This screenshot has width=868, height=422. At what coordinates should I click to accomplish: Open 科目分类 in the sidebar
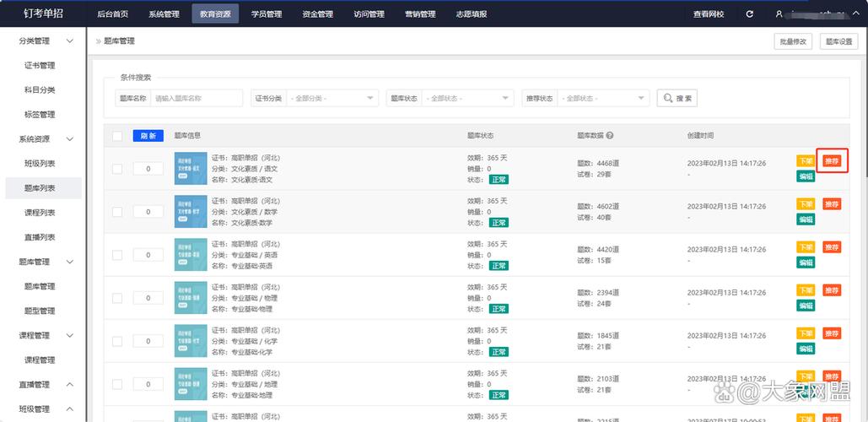(40, 89)
